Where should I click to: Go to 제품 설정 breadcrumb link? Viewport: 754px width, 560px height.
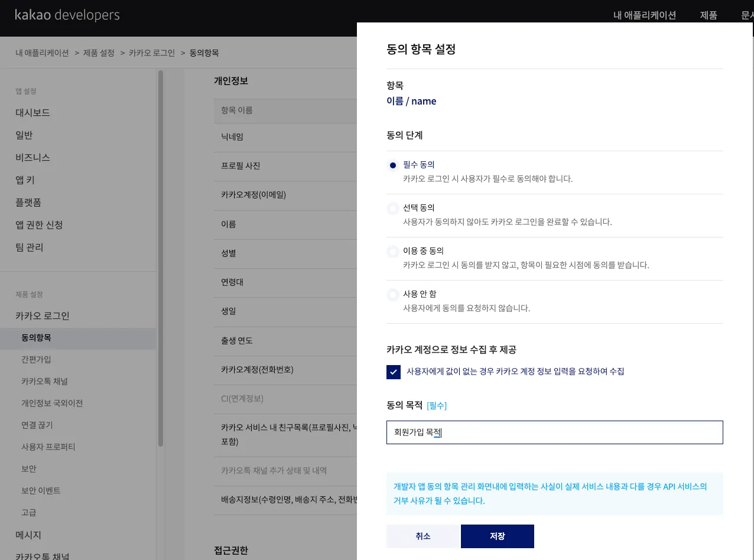pyautogui.click(x=99, y=53)
